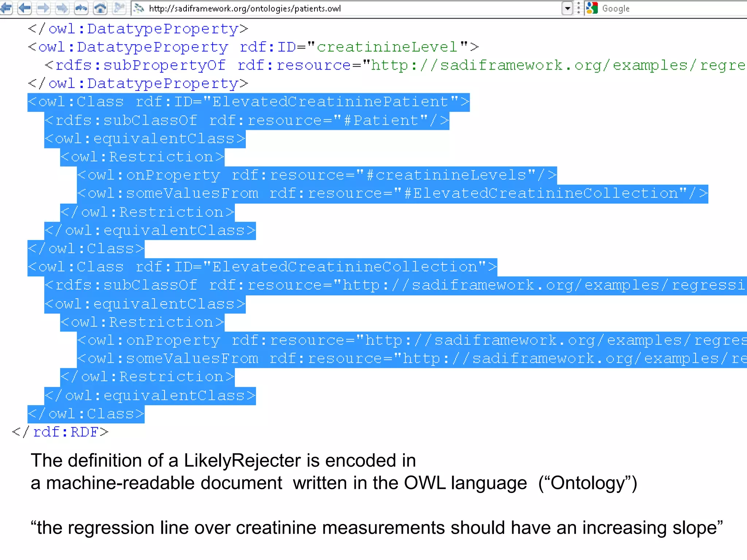Click the rdf:ID="creatinineLevel" DatatypeProperty line
The width and height of the screenshot is (747, 560).
point(253,47)
